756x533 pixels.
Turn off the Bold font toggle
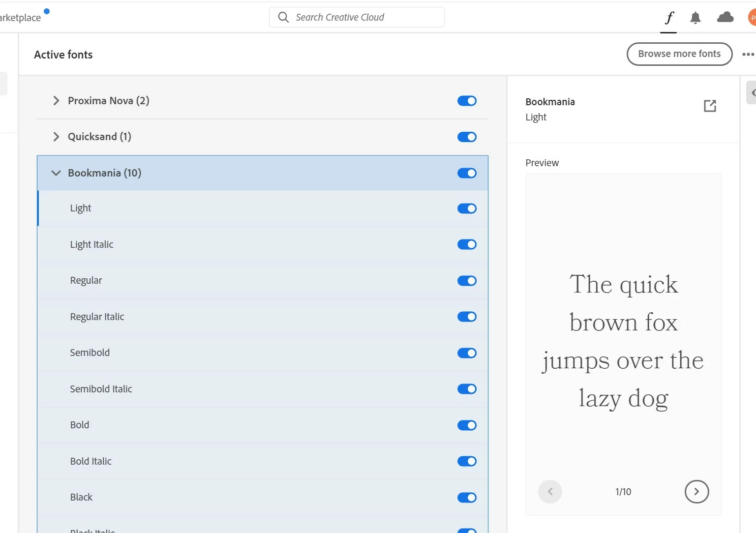467,425
